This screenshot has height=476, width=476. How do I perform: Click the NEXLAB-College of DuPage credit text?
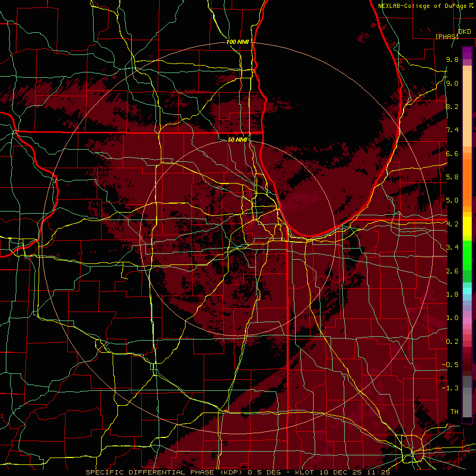[x=423, y=6]
